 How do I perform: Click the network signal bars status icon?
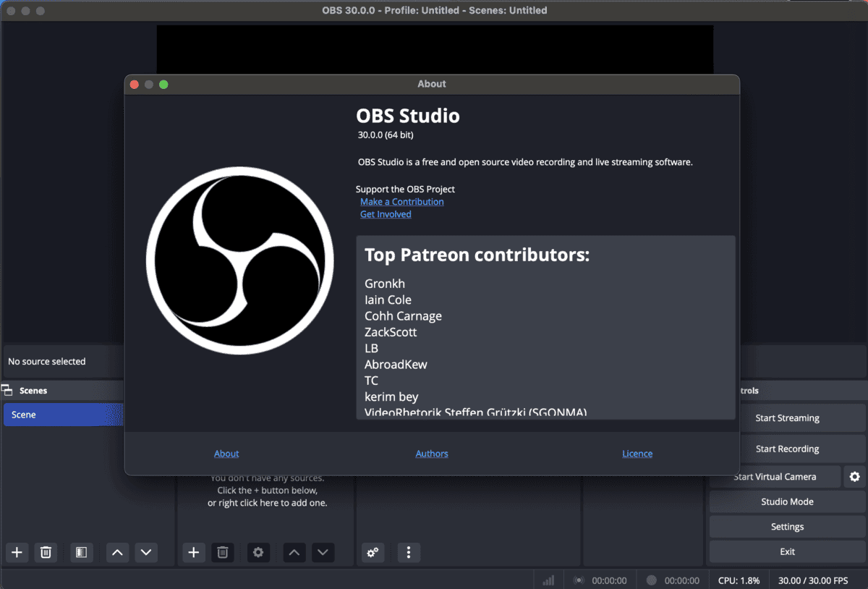(548, 580)
